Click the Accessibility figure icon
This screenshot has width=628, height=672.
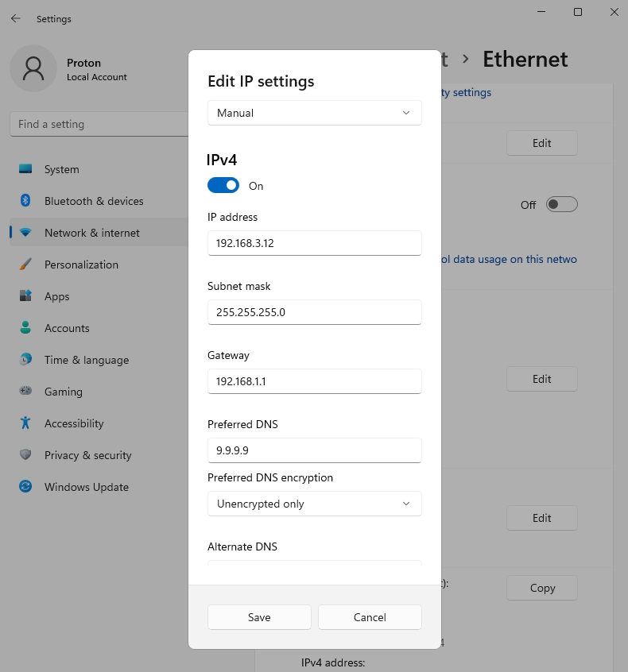pos(25,423)
